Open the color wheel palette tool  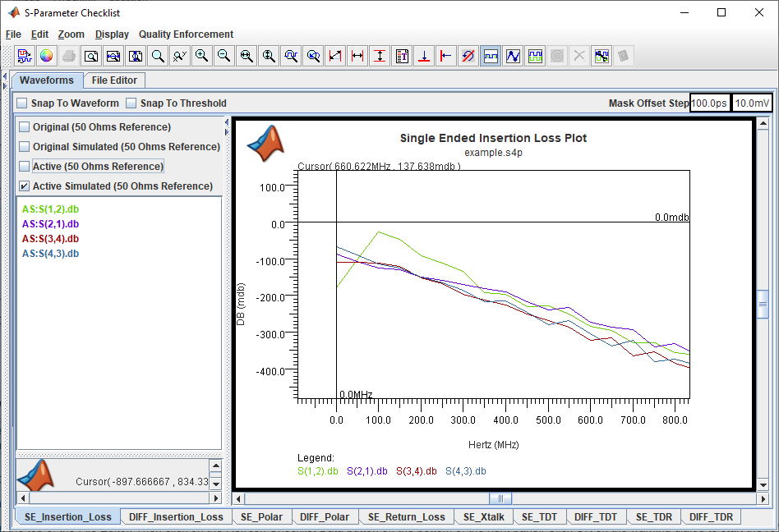coord(47,56)
